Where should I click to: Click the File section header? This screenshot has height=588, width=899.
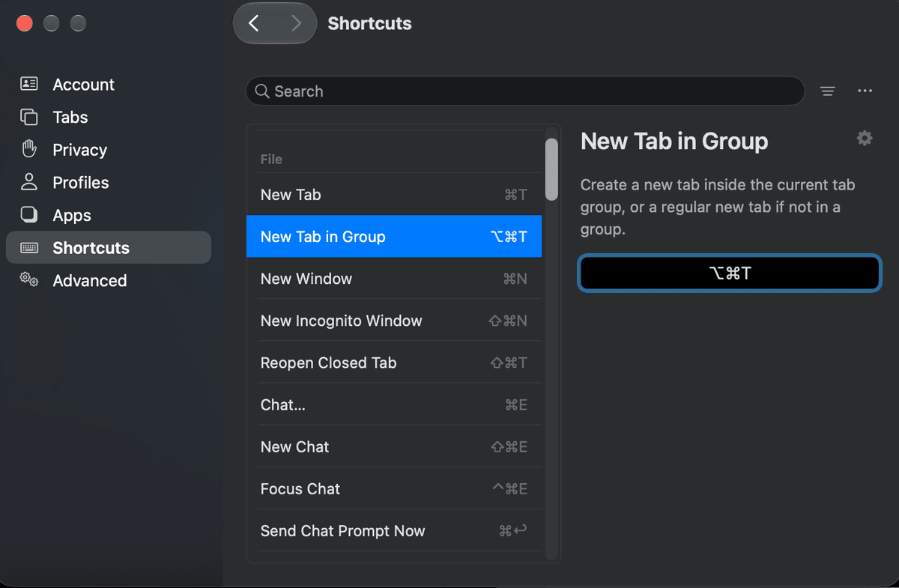(271, 160)
